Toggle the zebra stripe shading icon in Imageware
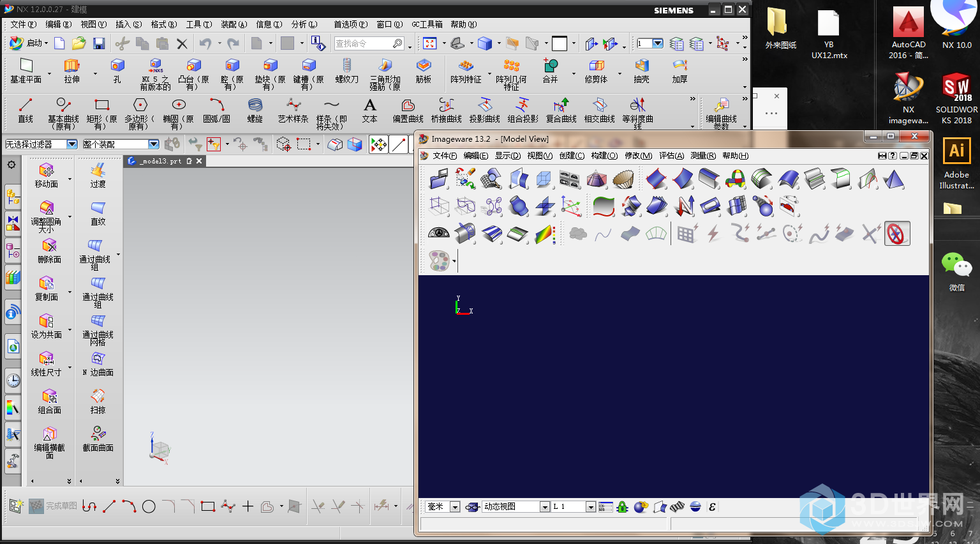The image size is (980, 544). pyautogui.click(x=677, y=507)
